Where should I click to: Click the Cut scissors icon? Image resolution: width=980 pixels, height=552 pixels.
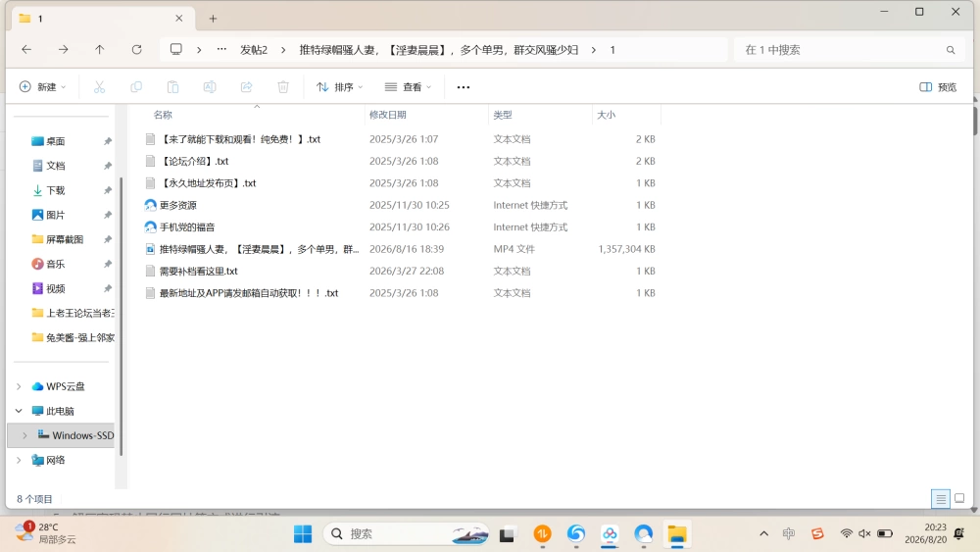click(99, 87)
